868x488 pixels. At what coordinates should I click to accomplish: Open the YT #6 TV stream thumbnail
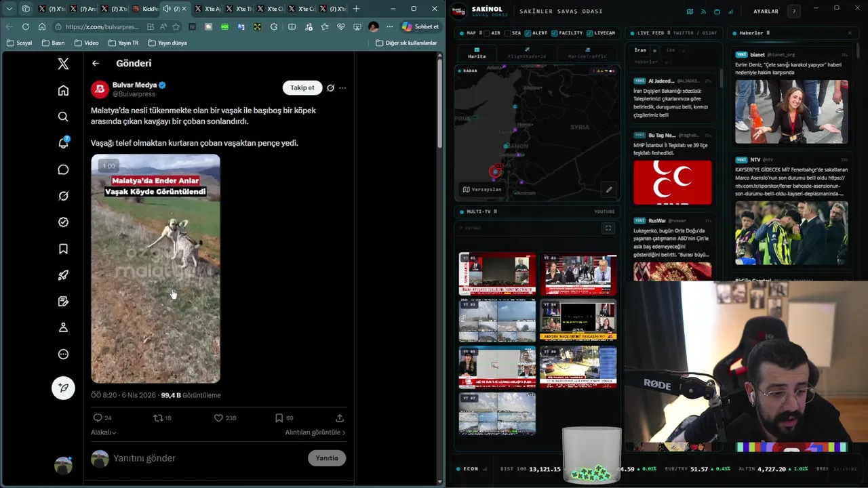coord(578,367)
